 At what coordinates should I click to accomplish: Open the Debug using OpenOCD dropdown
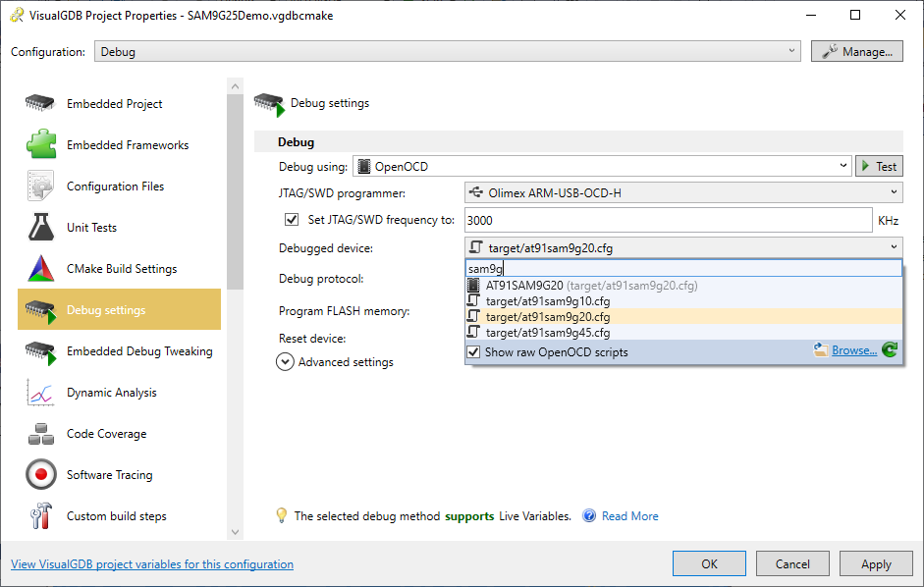click(602, 166)
